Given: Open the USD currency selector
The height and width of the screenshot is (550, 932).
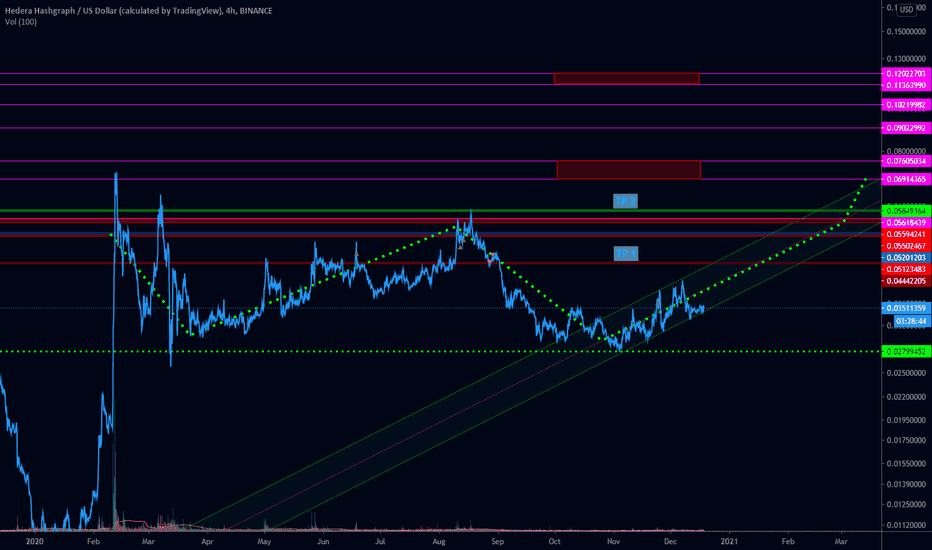Looking at the screenshot, I should pyautogui.click(x=906, y=9).
